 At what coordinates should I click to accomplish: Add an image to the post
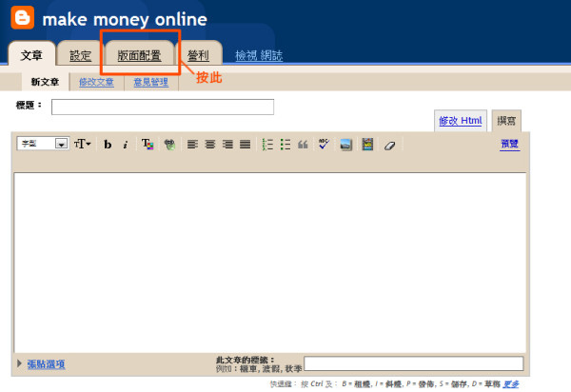(346, 145)
